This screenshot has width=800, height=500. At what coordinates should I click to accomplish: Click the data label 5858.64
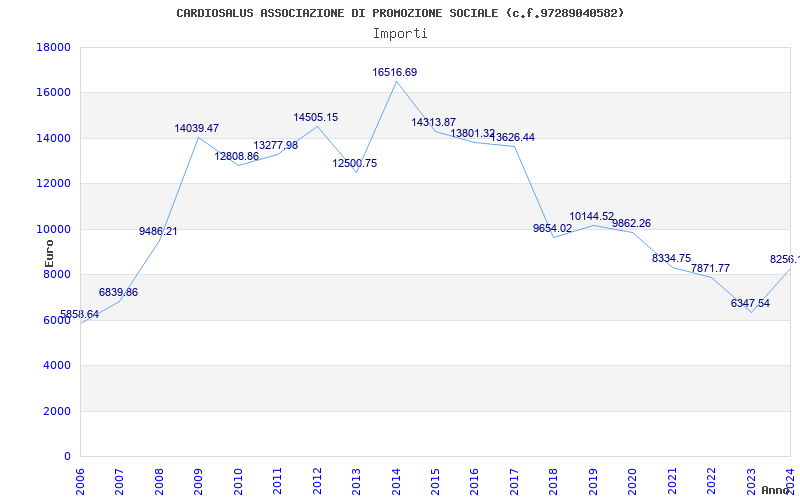[x=80, y=314]
